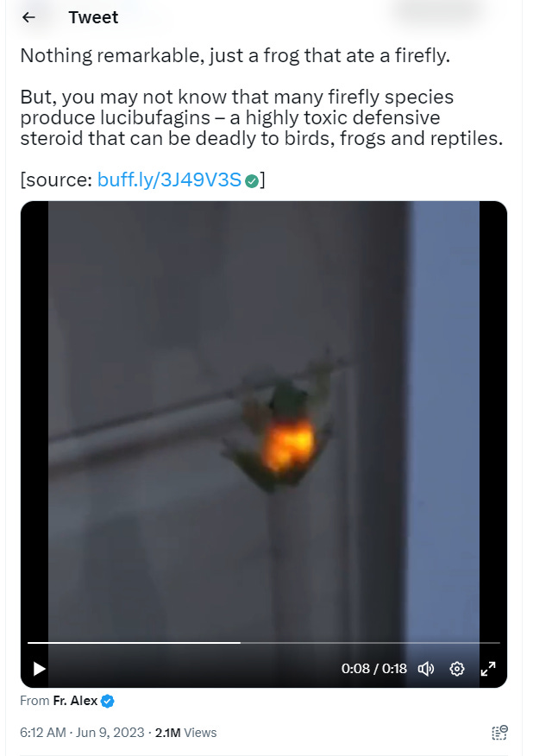The image size is (533, 756).
Task: Click the blue window area in the video
Action: [446, 419]
